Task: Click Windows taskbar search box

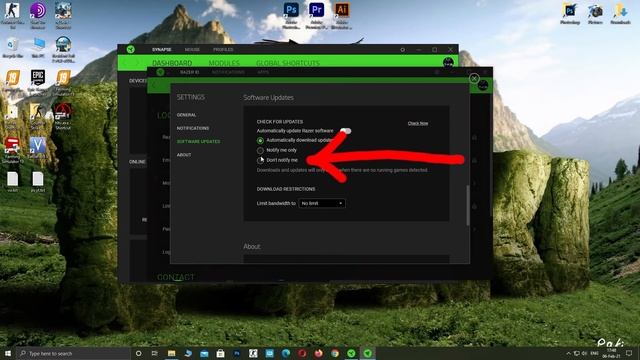Action: pos(73,353)
